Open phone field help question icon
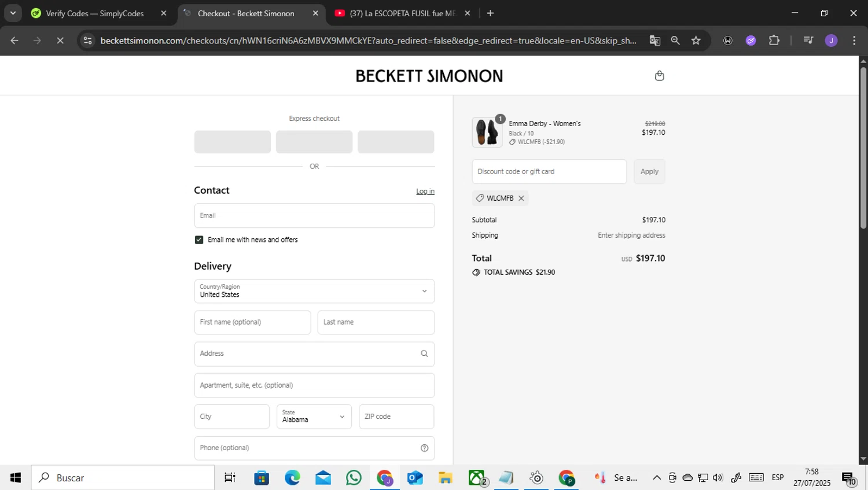 tap(424, 448)
